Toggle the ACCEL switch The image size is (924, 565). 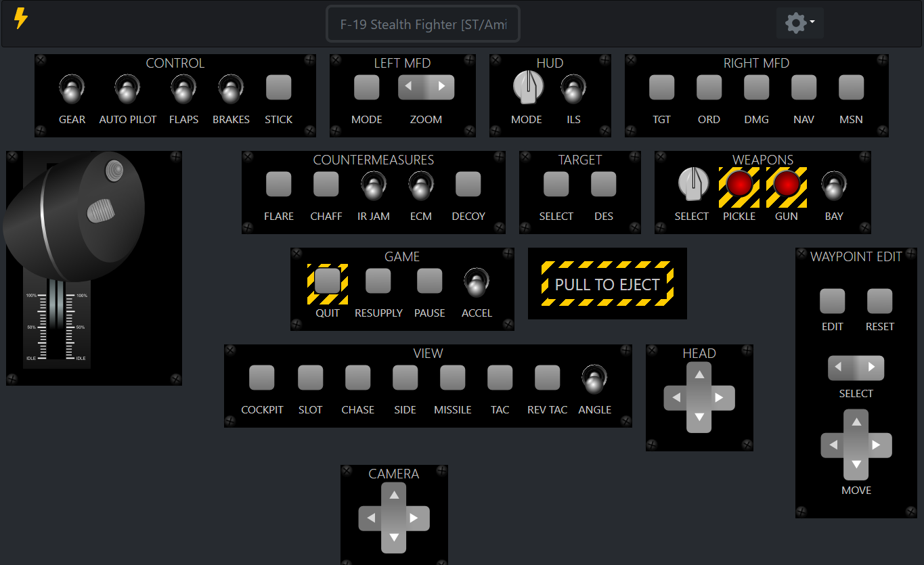477,283
